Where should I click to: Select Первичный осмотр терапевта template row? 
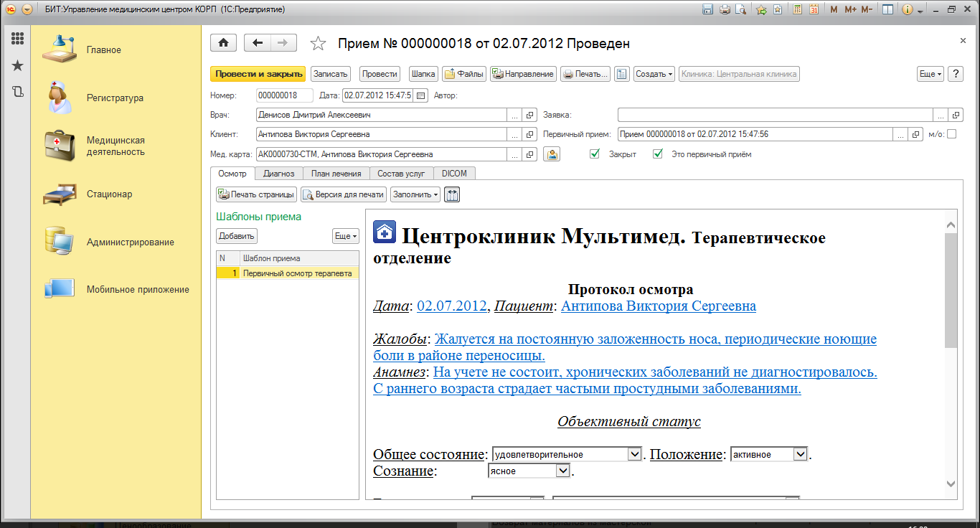click(x=288, y=273)
